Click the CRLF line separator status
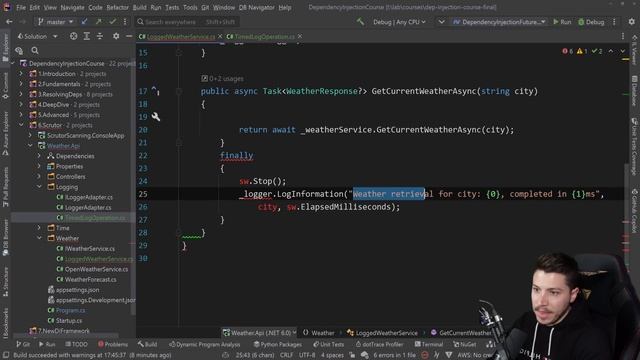 287,355
